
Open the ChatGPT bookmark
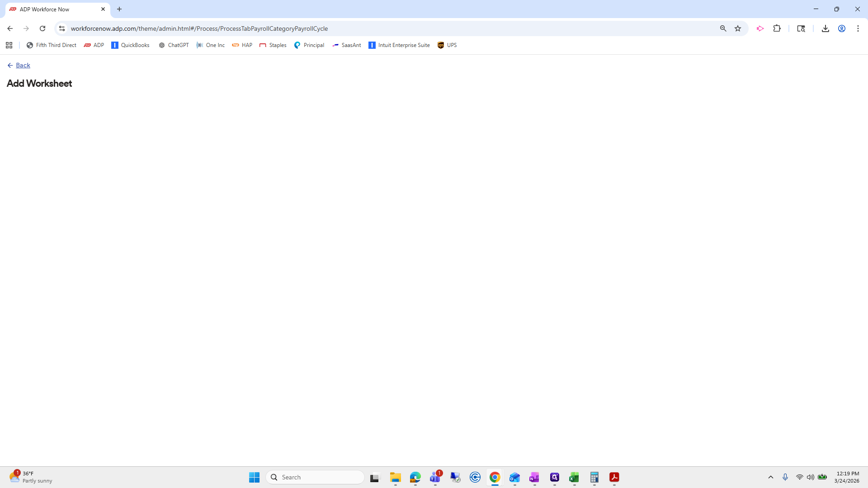(174, 45)
